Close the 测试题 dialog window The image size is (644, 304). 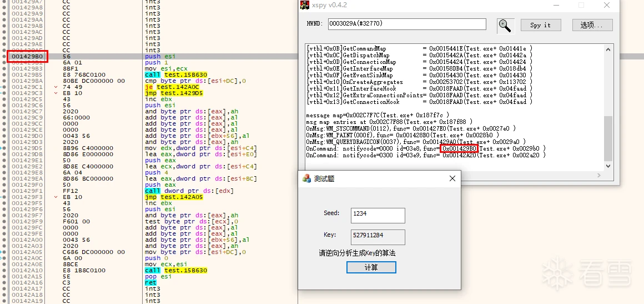452,179
